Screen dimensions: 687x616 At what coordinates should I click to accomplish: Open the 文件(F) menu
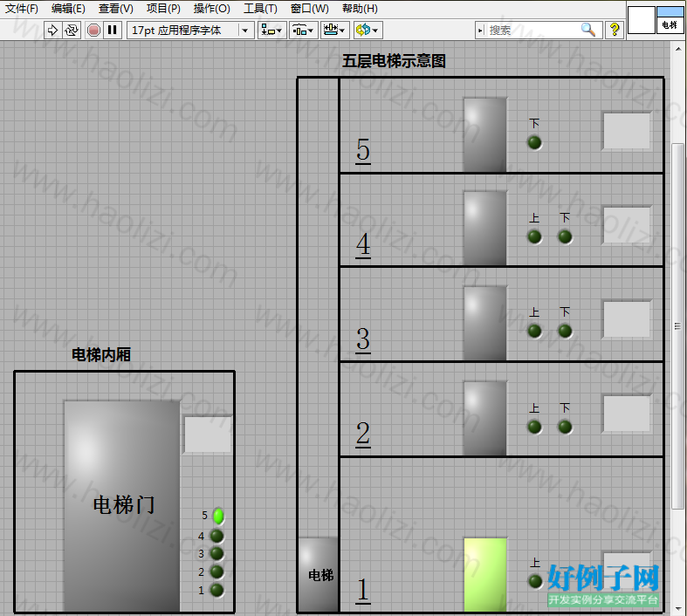(x=22, y=9)
